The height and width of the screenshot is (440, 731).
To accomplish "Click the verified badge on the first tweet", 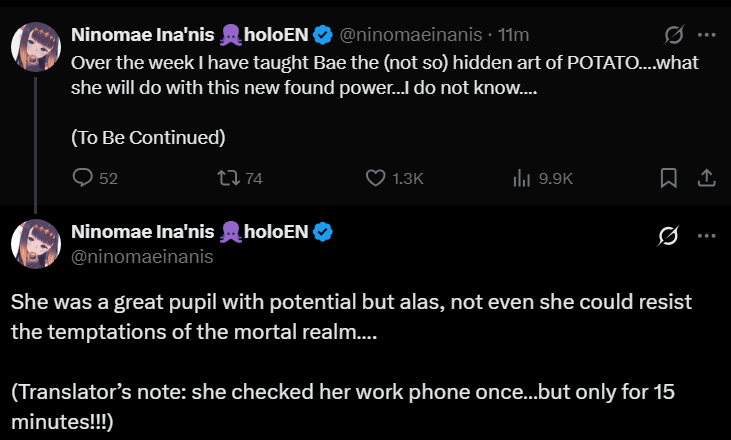I will pyautogui.click(x=323, y=35).
